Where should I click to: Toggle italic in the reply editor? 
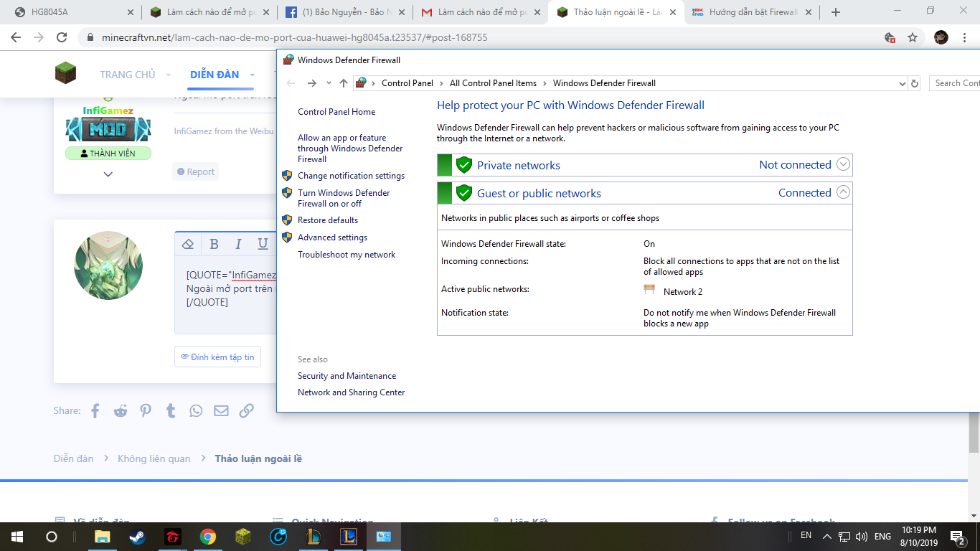(238, 244)
